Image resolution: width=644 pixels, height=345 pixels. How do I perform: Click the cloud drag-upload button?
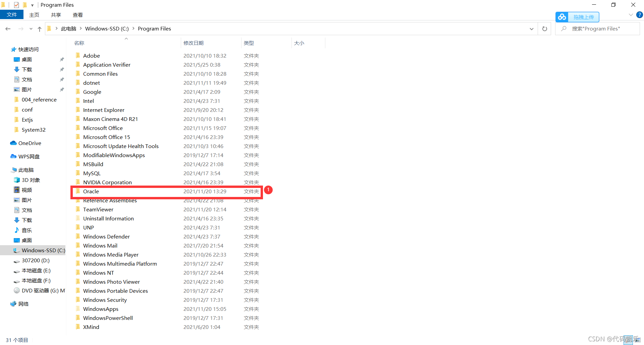(x=577, y=17)
